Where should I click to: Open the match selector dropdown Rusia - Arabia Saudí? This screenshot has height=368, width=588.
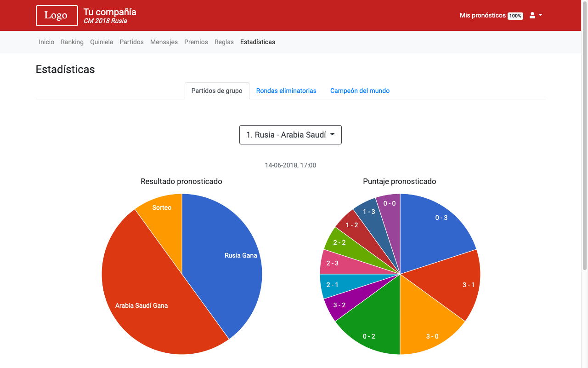coord(290,135)
